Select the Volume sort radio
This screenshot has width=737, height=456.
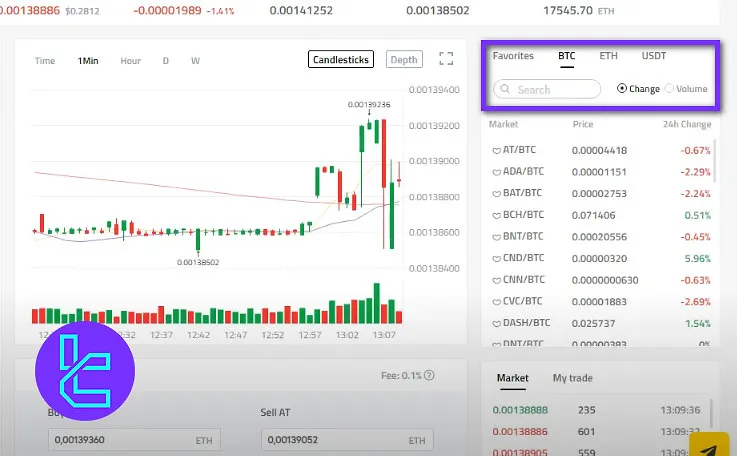pyautogui.click(x=669, y=88)
